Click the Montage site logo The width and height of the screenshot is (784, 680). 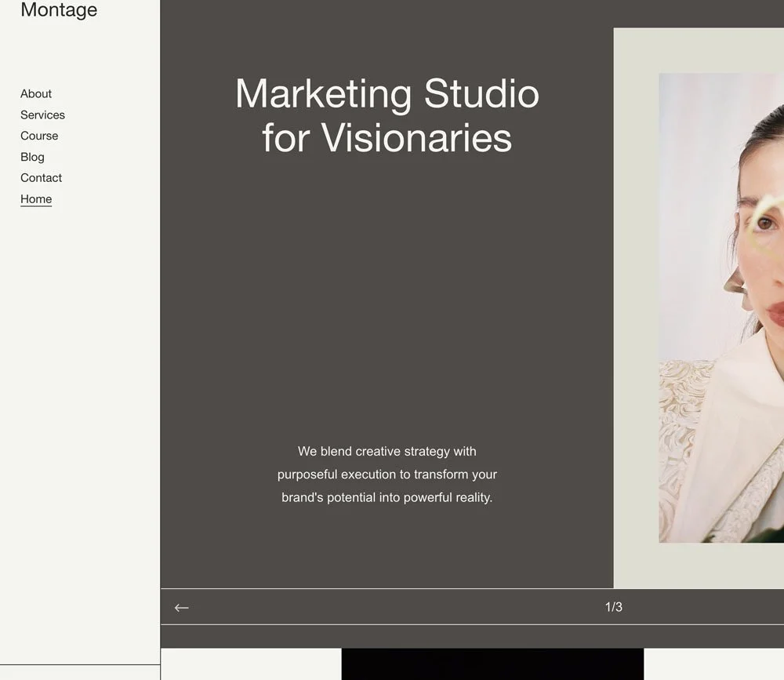pyautogui.click(x=59, y=9)
